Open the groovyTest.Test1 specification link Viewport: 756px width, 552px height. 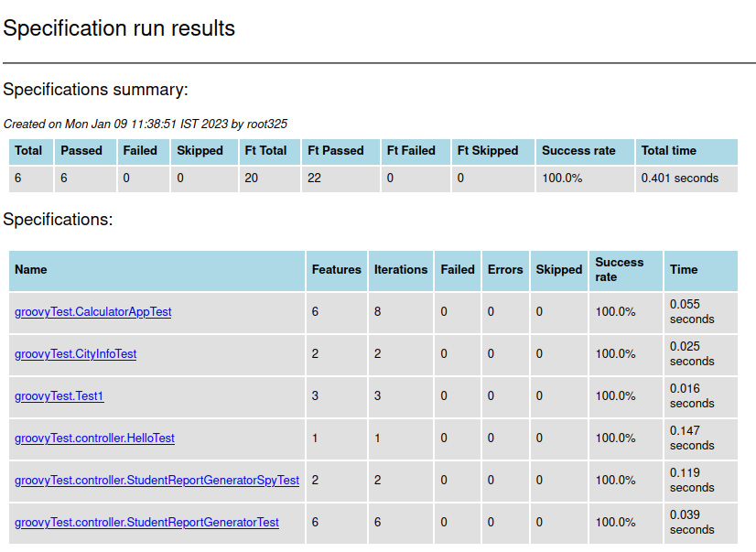point(59,396)
